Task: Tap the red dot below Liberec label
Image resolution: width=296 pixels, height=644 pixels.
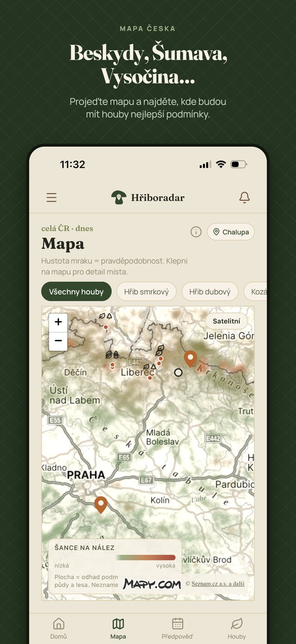Action: (x=150, y=378)
